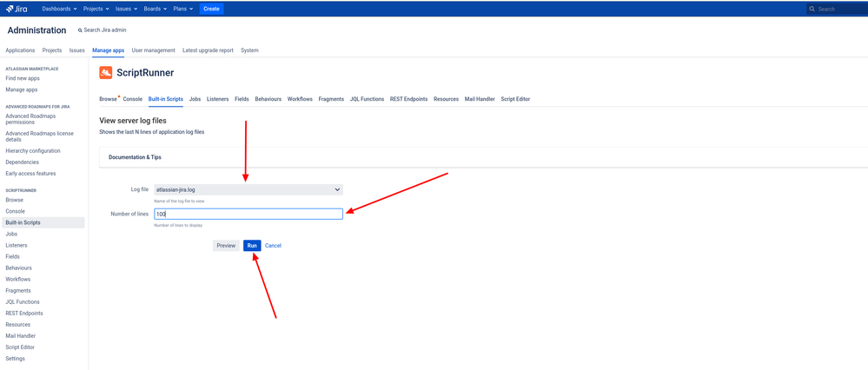Viewport: 868px width, 370px height.
Task: Click Resources in the left sidebar
Action: click(x=17, y=325)
